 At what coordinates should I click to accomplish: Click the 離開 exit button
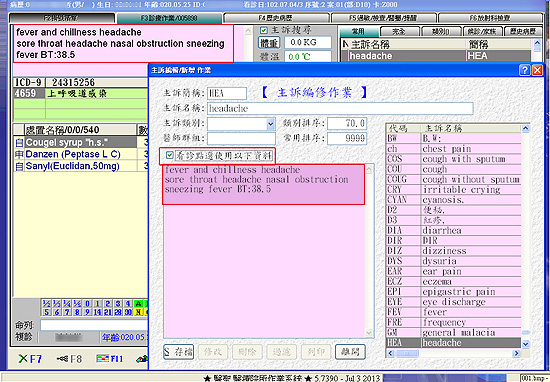[350, 352]
